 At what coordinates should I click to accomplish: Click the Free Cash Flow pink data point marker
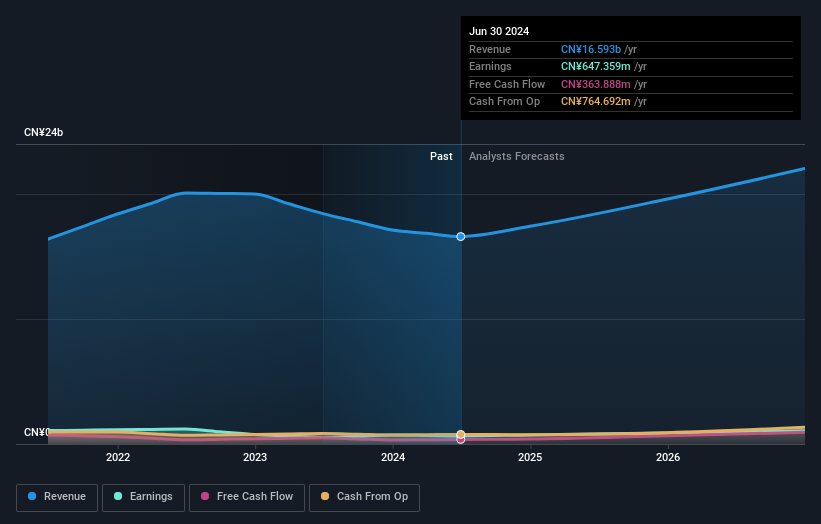[461, 440]
